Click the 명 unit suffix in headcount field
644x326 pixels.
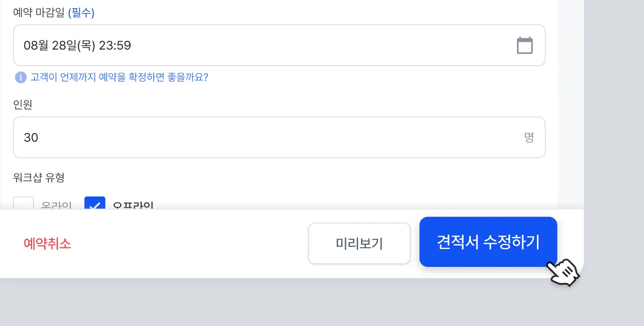(x=529, y=138)
